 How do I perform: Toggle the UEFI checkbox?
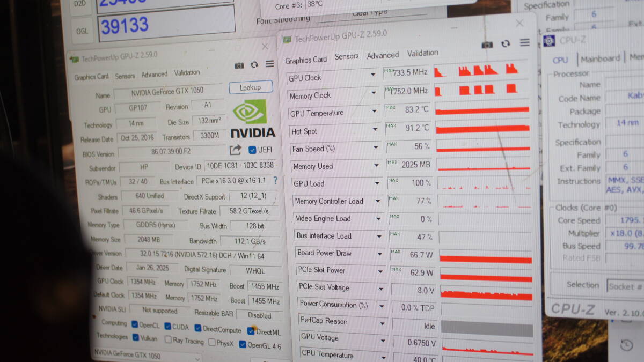pos(252,150)
